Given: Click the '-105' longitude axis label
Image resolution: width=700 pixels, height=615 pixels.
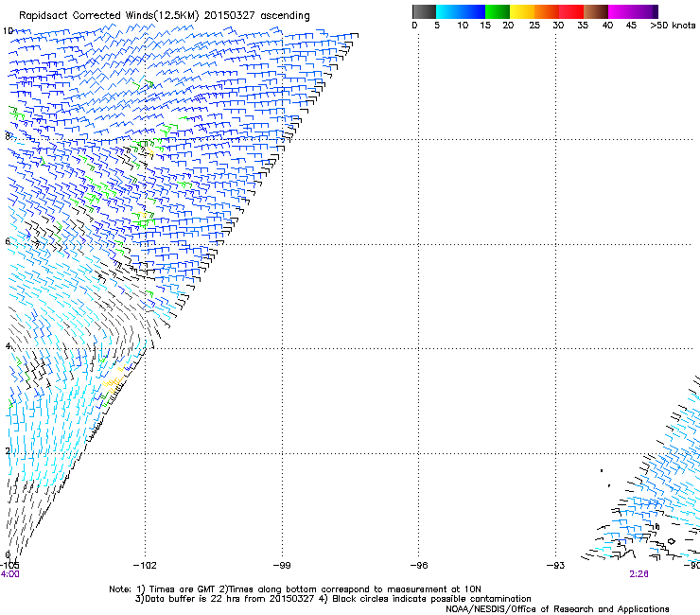Looking at the screenshot, I should 9,566.
